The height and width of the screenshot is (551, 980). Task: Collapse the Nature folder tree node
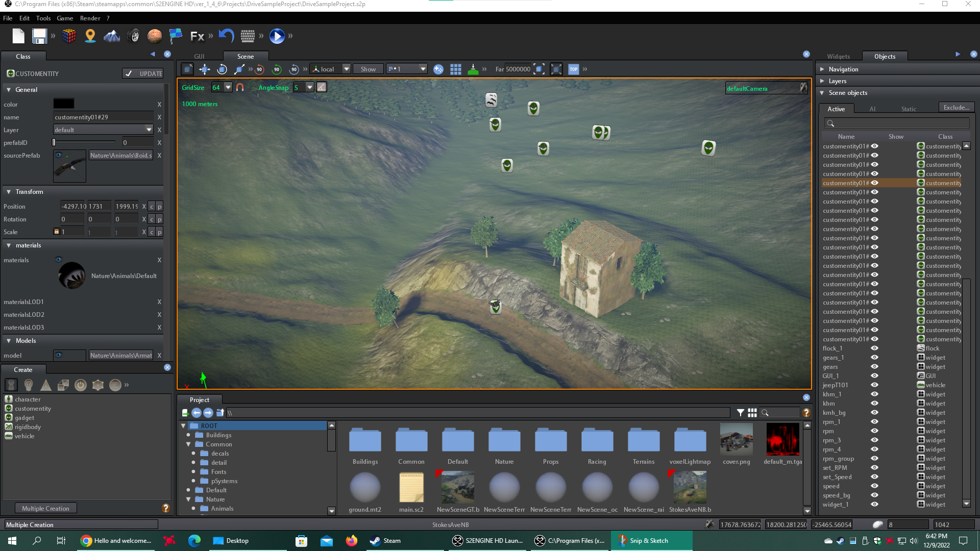point(188,499)
